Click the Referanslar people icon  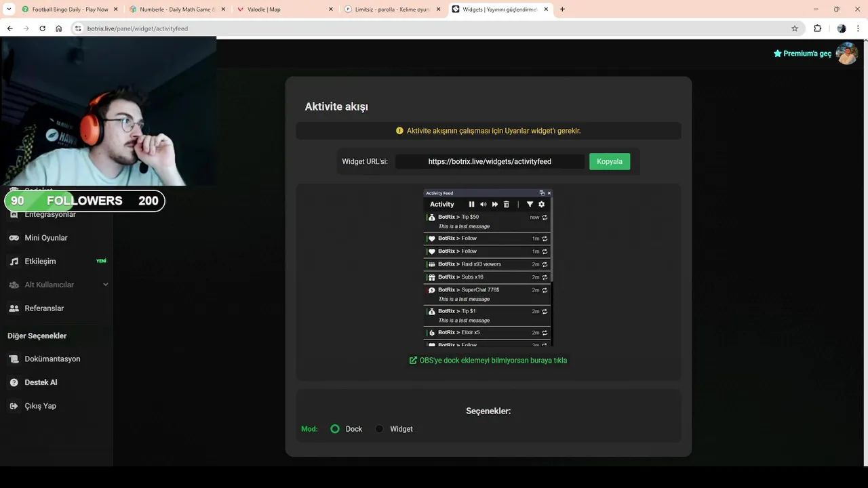[14, 308]
